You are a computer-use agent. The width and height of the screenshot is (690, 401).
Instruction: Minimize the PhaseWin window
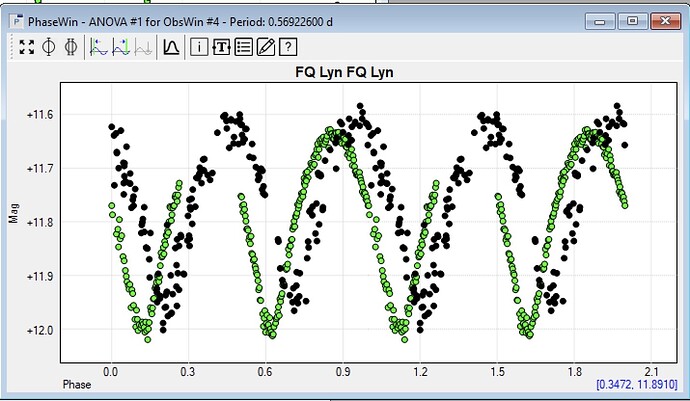click(604, 20)
